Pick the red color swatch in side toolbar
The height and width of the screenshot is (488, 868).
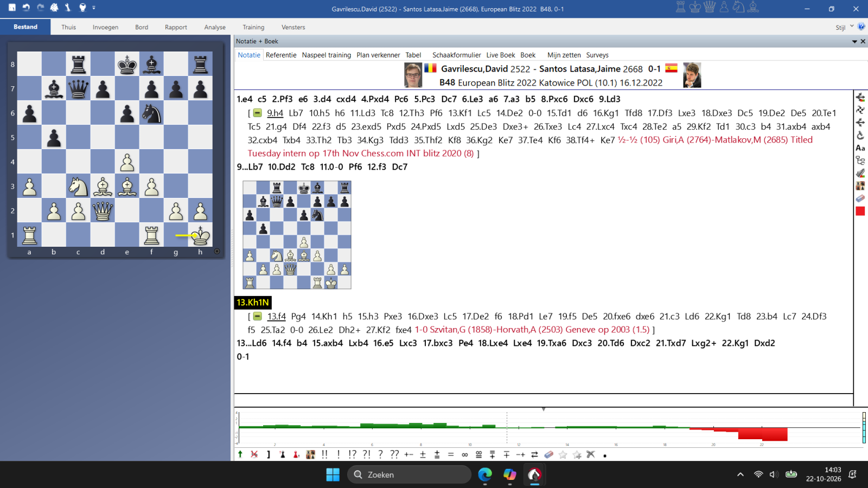pyautogui.click(x=860, y=211)
